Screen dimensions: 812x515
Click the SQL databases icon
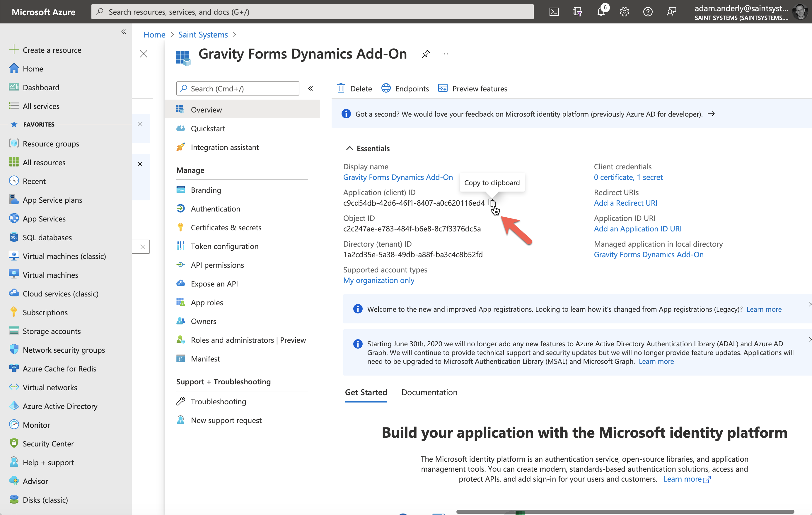pos(14,237)
